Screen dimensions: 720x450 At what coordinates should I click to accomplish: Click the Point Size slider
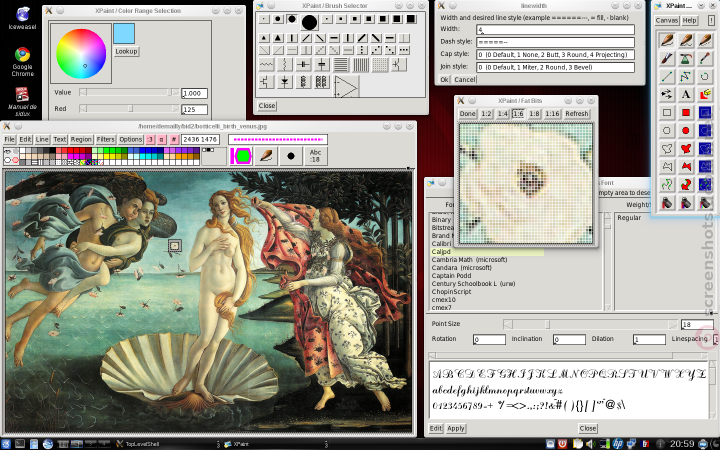[x=590, y=325]
